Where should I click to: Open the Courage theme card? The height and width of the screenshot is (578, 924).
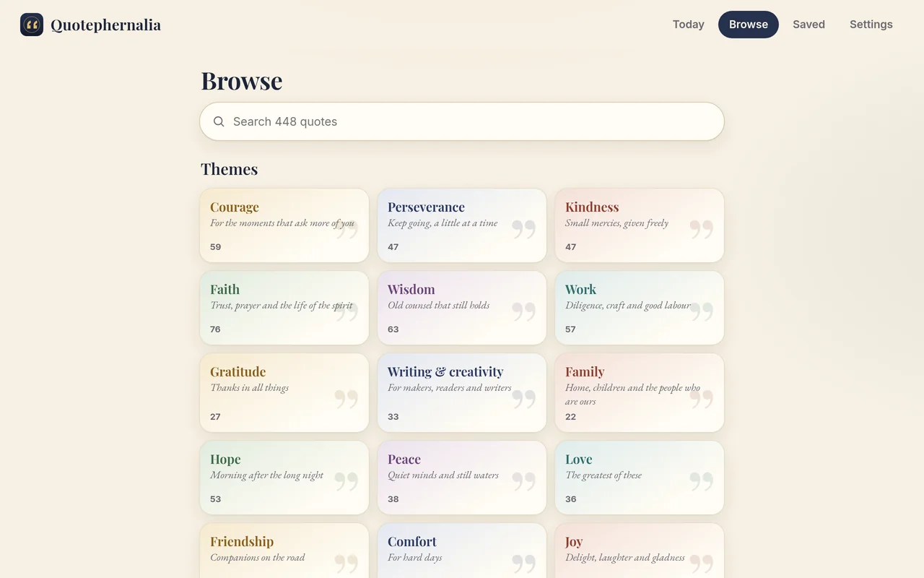tap(284, 225)
